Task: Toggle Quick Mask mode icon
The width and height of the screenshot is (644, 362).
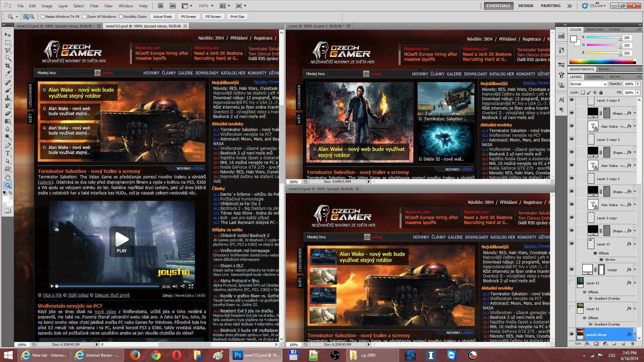Action: tap(8, 211)
